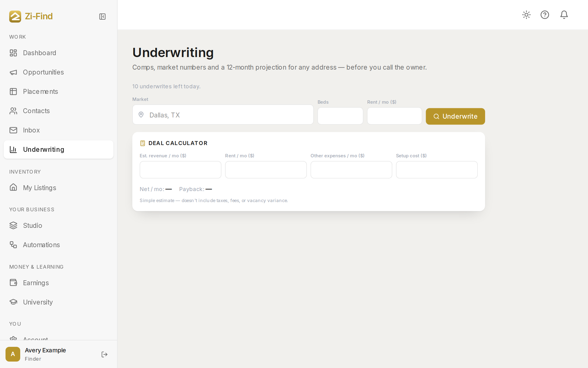Click the University graduation cap icon

coord(13,302)
